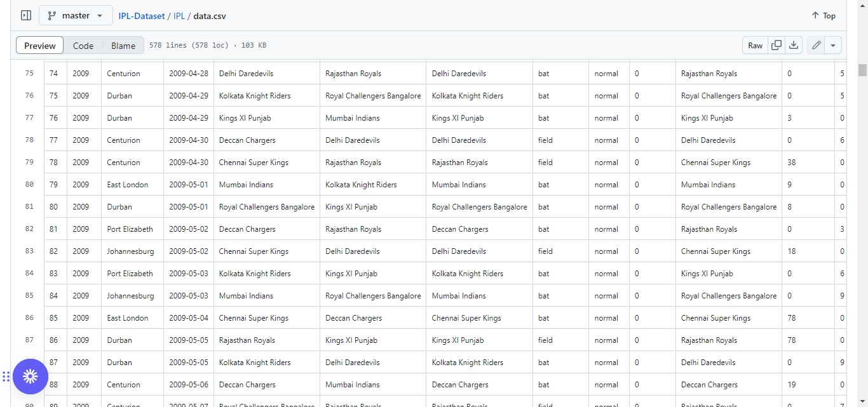The height and width of the screenshot is (407, 868).
Task: Click Centurion in the 2009-05-06 row
Action: pos(123,385)
